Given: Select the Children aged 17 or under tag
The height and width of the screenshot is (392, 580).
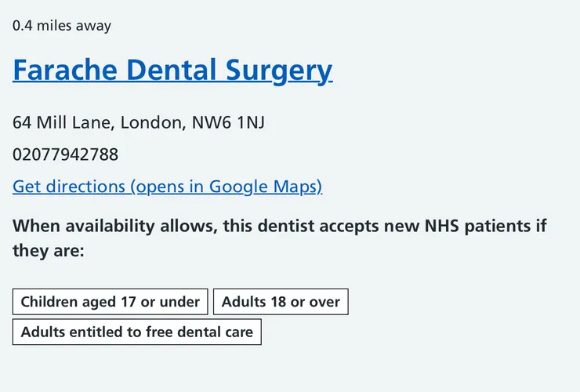Looking at the screenshot, I should pyautogui.click(x=111, y=302).
